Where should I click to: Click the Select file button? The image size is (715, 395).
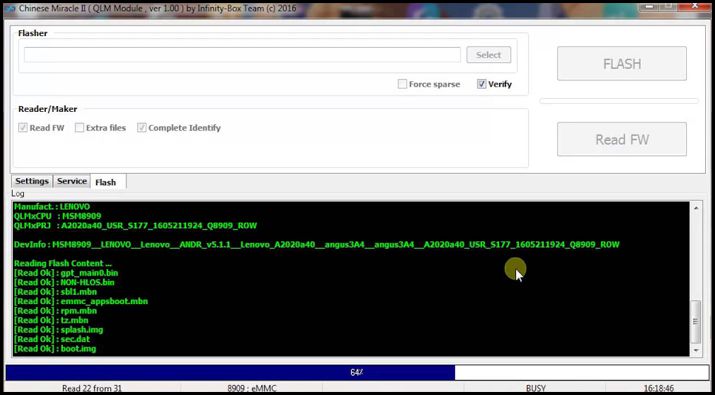tap(488, 55)
